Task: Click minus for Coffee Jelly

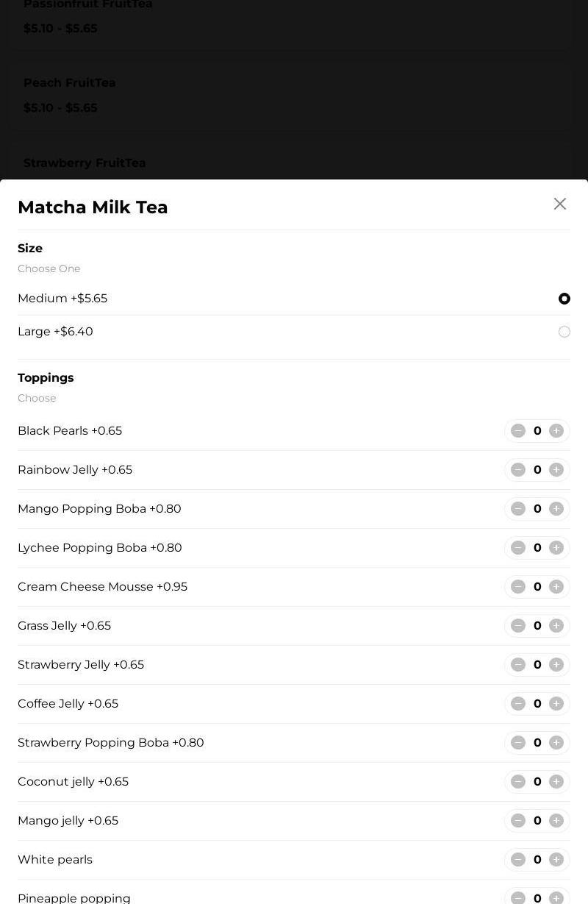Action: (x=518, y=704)
